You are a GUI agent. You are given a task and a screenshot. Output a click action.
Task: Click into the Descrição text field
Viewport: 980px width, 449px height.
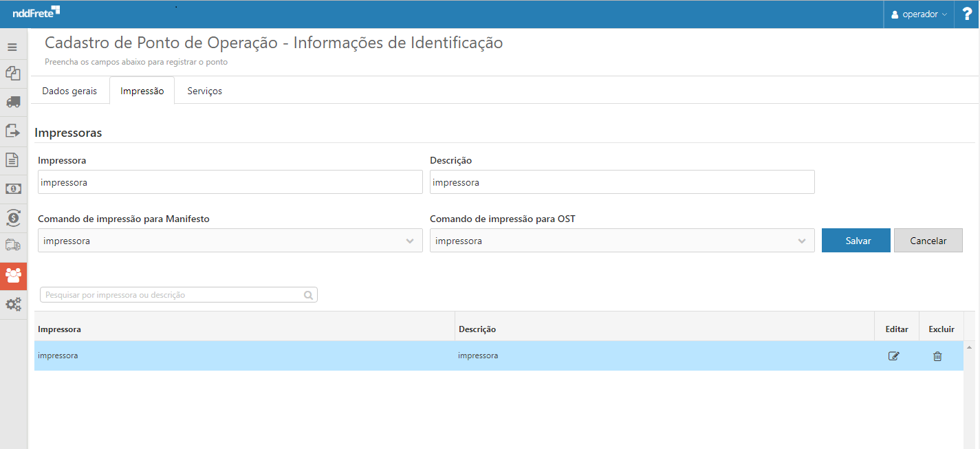click(x=622, y=182)
